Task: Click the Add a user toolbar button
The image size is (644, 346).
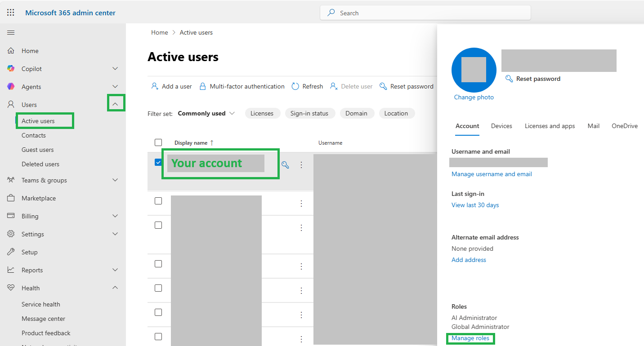Action: pos(171,86)
